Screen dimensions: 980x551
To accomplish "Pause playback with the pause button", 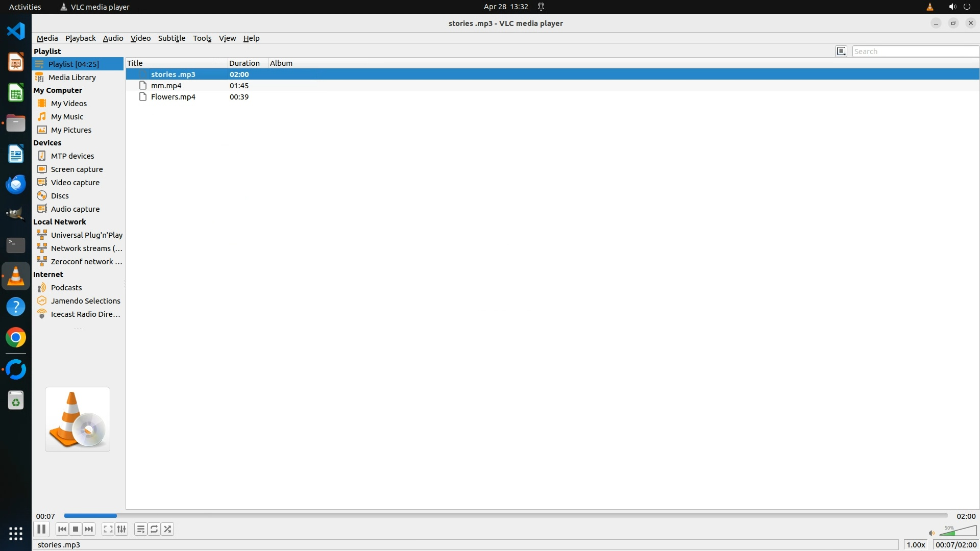I will pos(41,529).
